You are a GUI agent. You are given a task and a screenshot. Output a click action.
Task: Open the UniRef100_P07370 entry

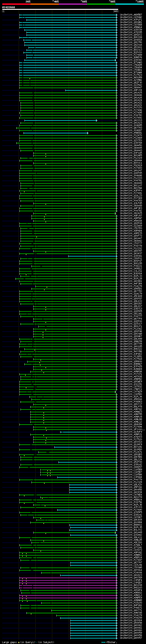pos(131,108)
